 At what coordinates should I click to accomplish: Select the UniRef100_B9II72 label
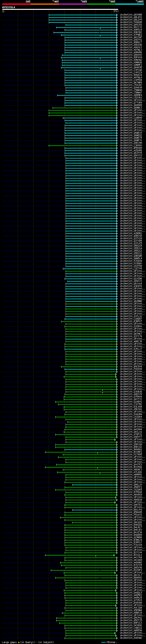(x=131, y=27)
